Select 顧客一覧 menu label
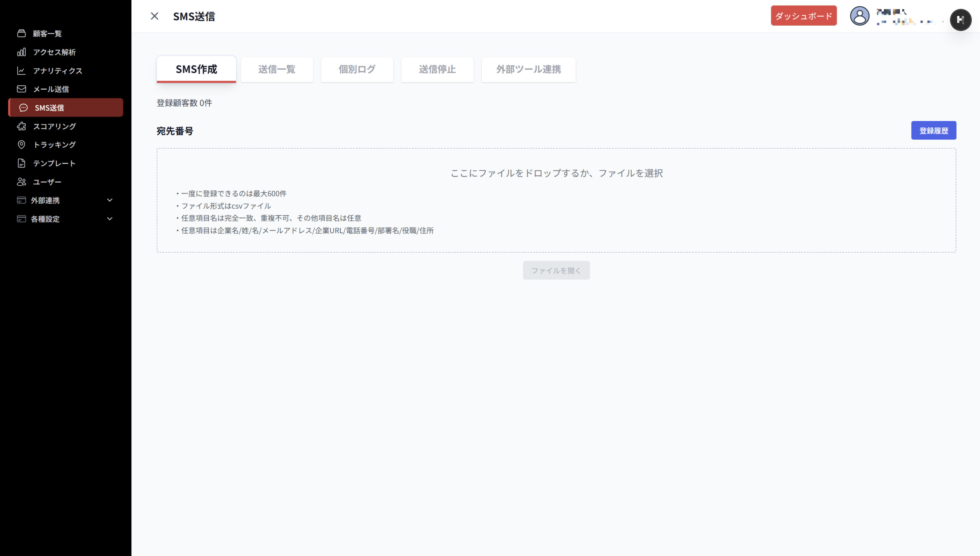980x556 pixels. pos(47,33)
